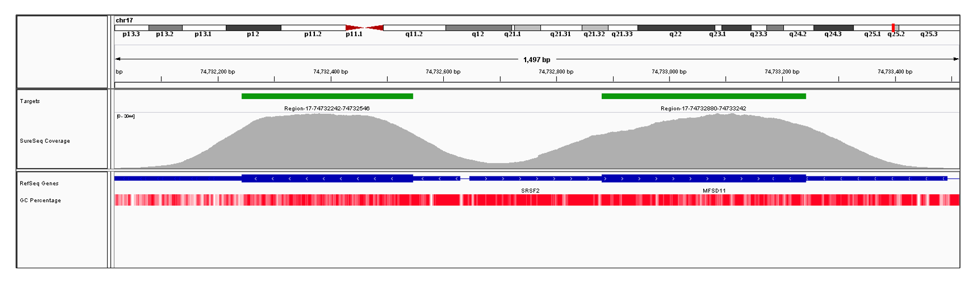Image resolution: width=980 pixels, height=289 pixels.
Task: Click the q21.32 cytoband
Action: point(595,27)
